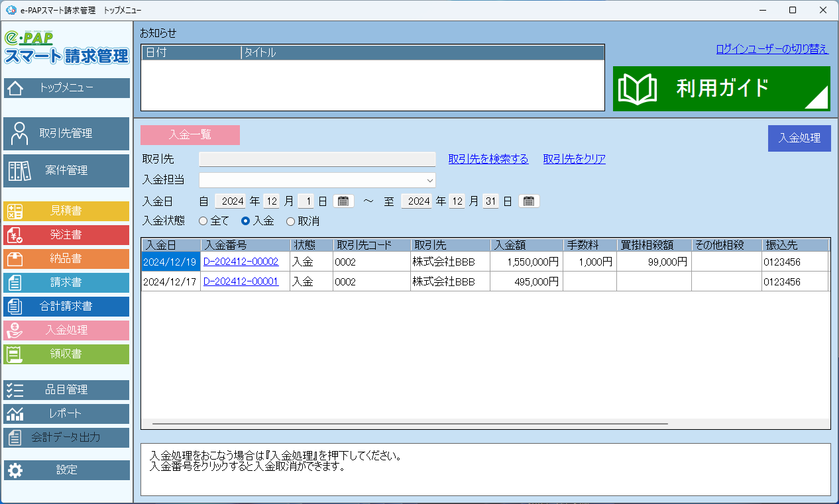This screenshot has width=839, height=504.
Task: Click the chart icon beside レポート
Action: [x=15, y=414]
